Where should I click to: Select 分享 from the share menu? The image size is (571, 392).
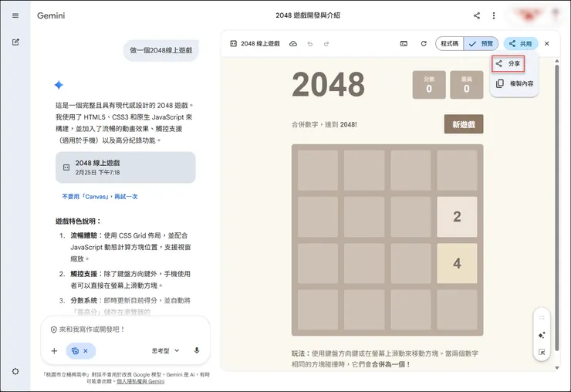click(508, 64)
